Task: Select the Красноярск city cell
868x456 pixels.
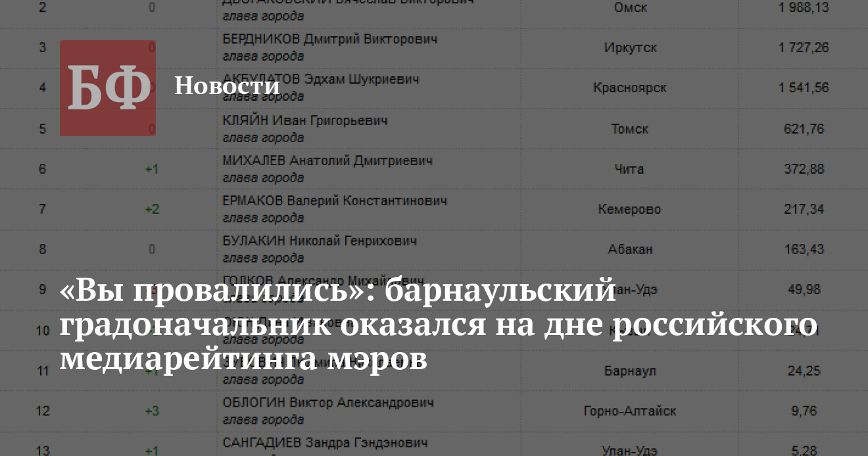Action: coord(629,88)
